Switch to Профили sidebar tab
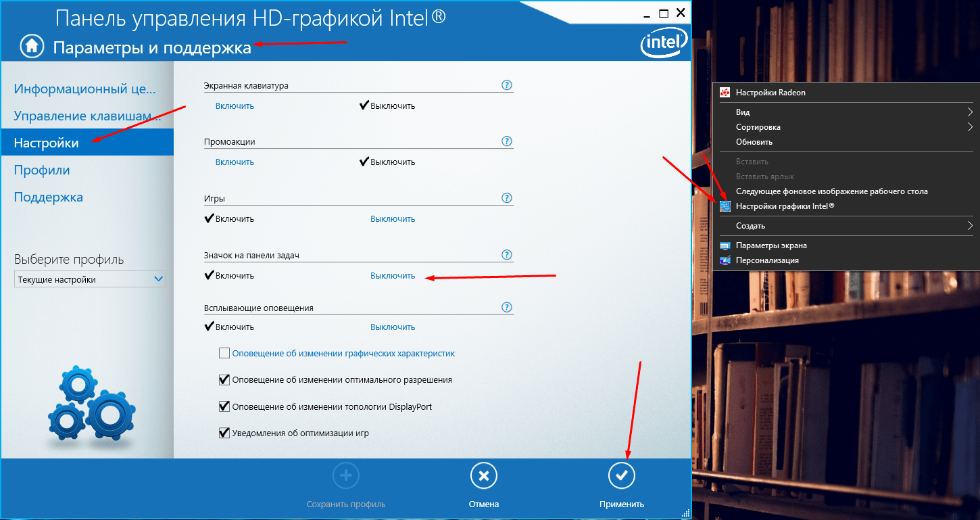 click(x=87, y=170)
